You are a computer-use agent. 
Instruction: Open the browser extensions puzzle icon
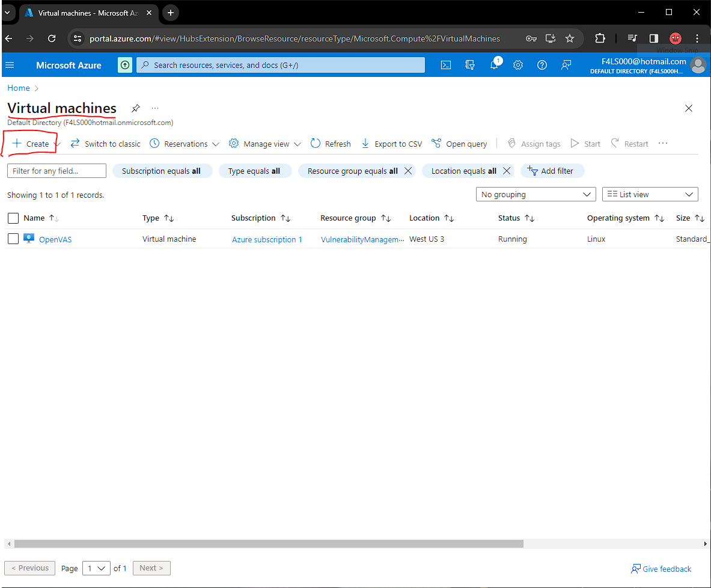600,38
